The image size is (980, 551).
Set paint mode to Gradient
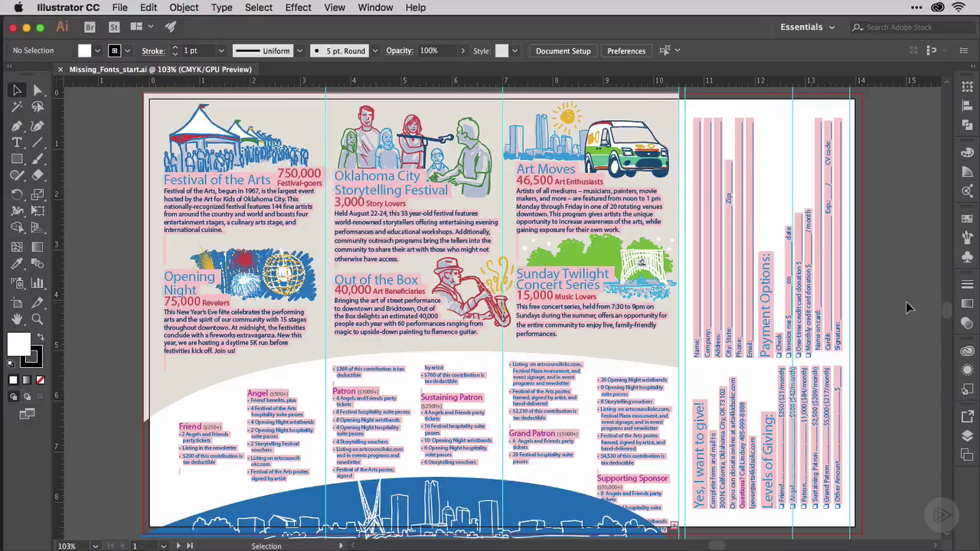27,380
